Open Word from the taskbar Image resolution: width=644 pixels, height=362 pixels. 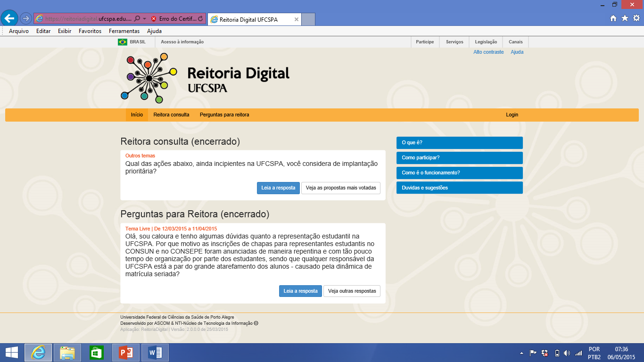click(155, 353)
